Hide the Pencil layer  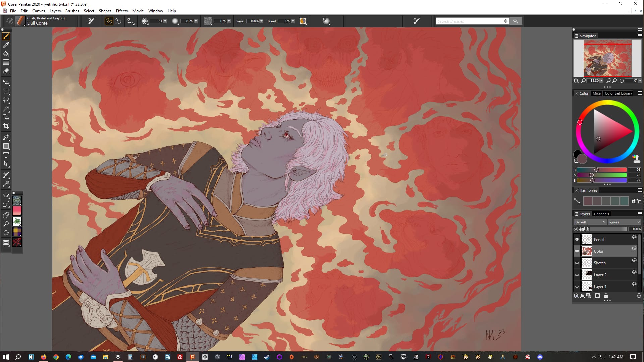(577, 239)
